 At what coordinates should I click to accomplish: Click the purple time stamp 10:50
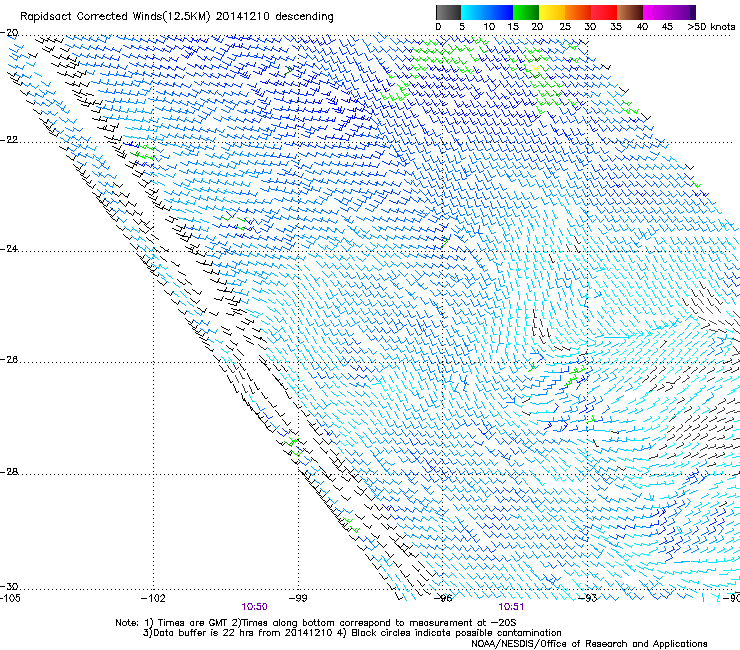coord(254,607)
